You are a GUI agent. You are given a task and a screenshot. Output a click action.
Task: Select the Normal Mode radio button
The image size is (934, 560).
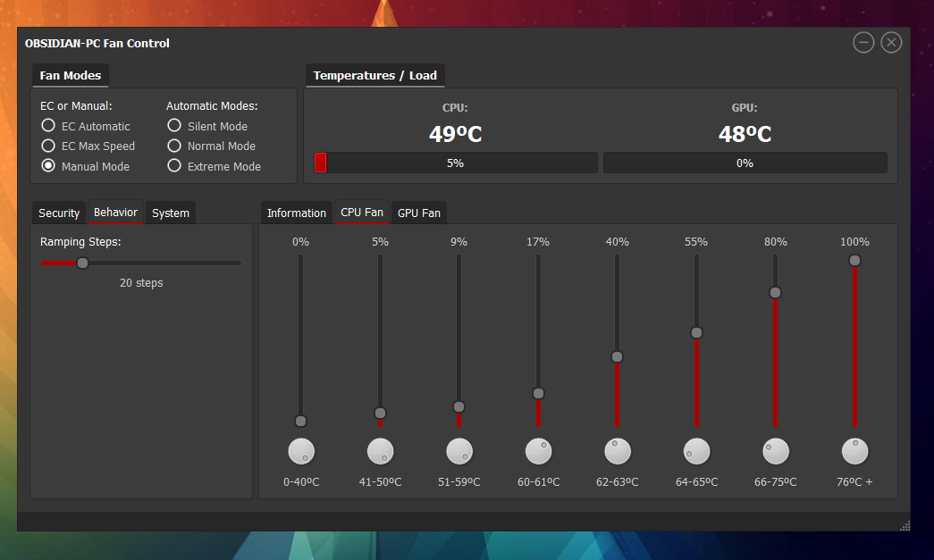click(x=174, y=146)
